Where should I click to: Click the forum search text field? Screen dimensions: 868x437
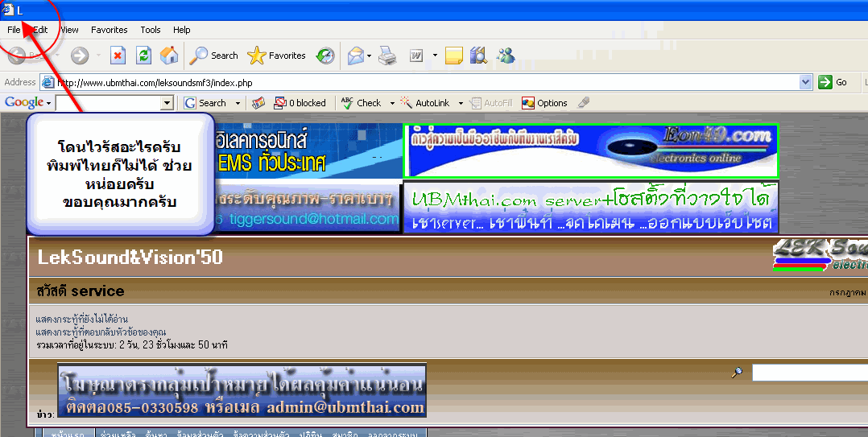pos(809,373)
